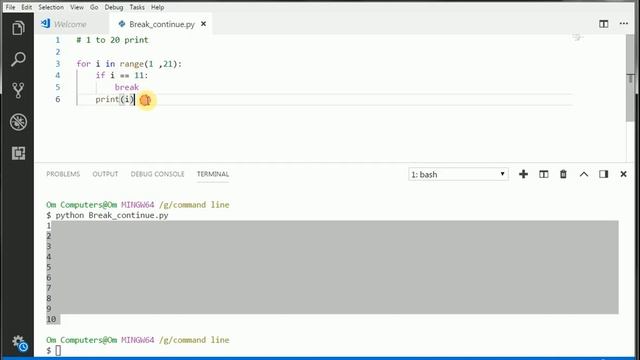Open the editor More Actions ellipsis
This screenshot has height=360, width=640.
click(624, 24)
